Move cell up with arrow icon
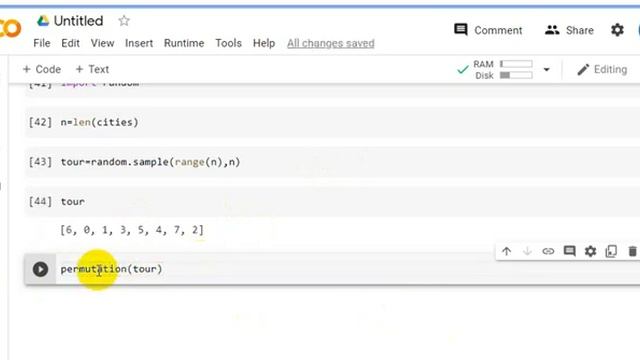 [507, 251]
